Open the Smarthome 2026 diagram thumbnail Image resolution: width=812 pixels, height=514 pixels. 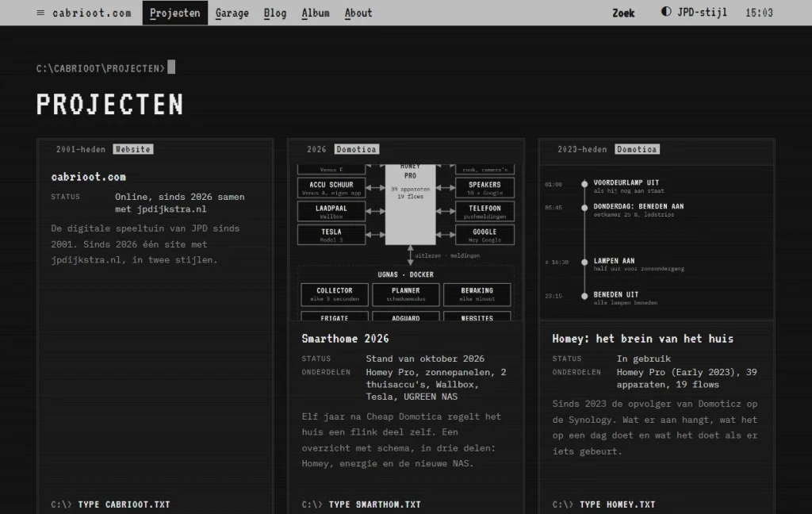click(x=406, y=242)
